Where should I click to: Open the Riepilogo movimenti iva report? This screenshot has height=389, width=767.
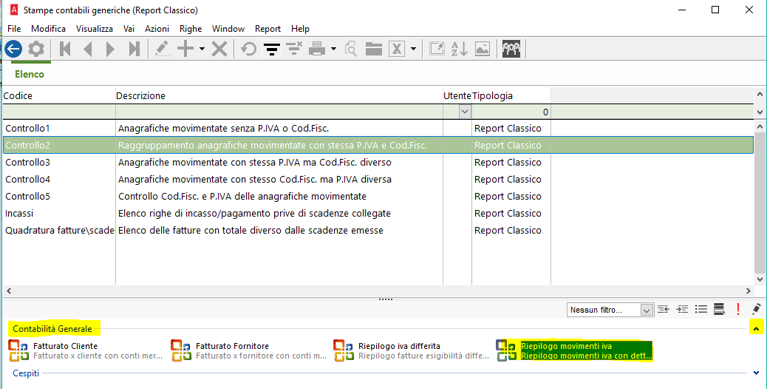(x=574, y=351)
